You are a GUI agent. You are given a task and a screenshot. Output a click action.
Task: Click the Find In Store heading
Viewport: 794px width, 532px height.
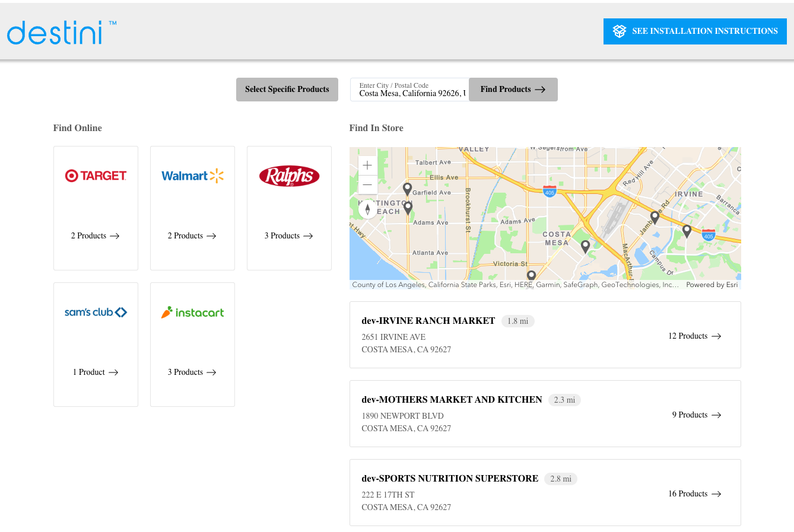coord(376,128)
